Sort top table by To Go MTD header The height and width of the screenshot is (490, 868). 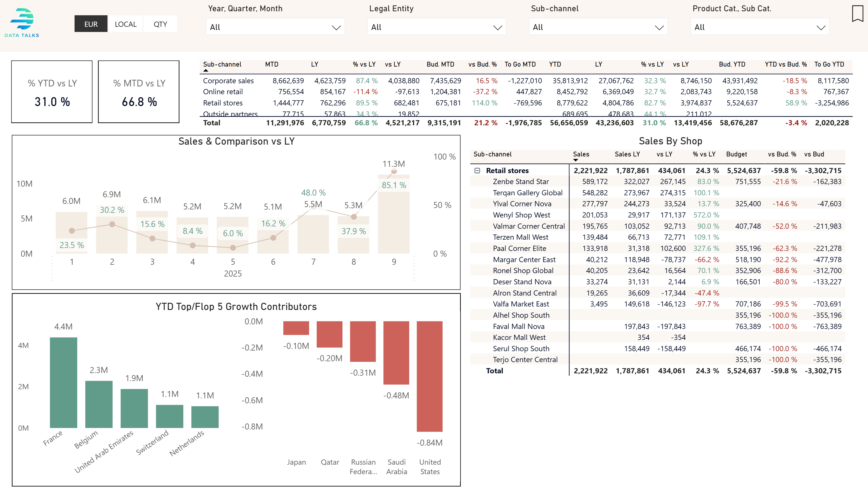(x=520, y=64)
